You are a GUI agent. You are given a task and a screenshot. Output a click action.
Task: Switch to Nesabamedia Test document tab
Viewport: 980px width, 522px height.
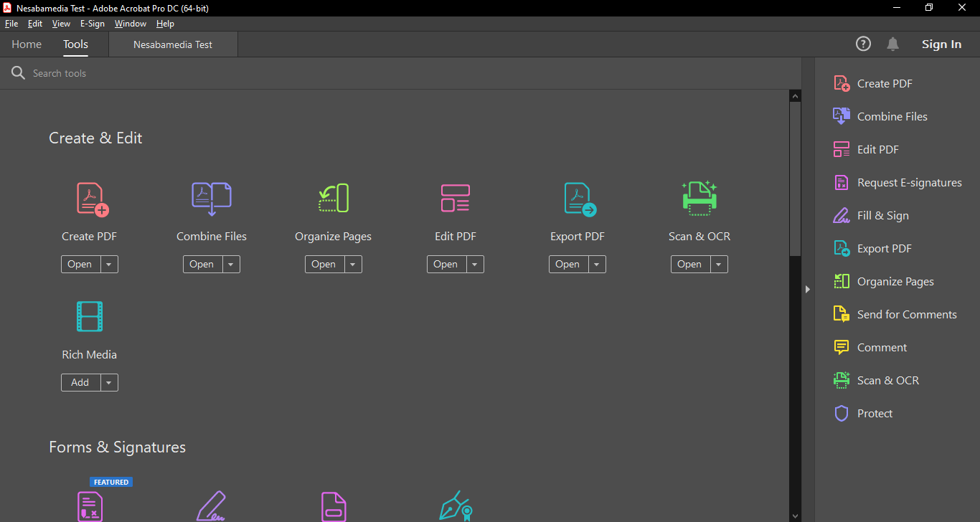(x=173, y=44)
